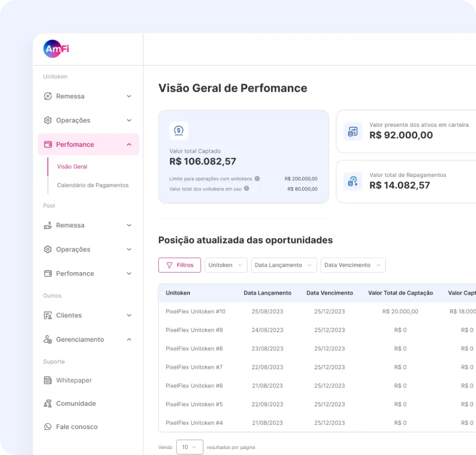Select Calendário de Pagamentos menu item
The image size is (476, 455).
pos(93,185)
